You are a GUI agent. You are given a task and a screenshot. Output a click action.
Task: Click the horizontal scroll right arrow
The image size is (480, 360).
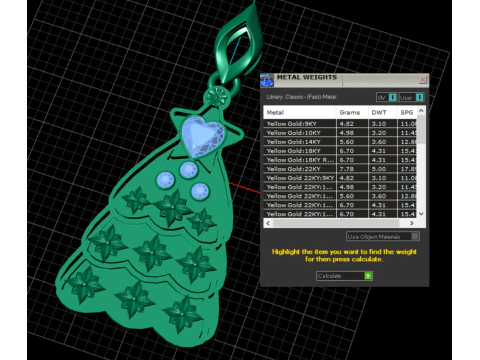[412, 223]
